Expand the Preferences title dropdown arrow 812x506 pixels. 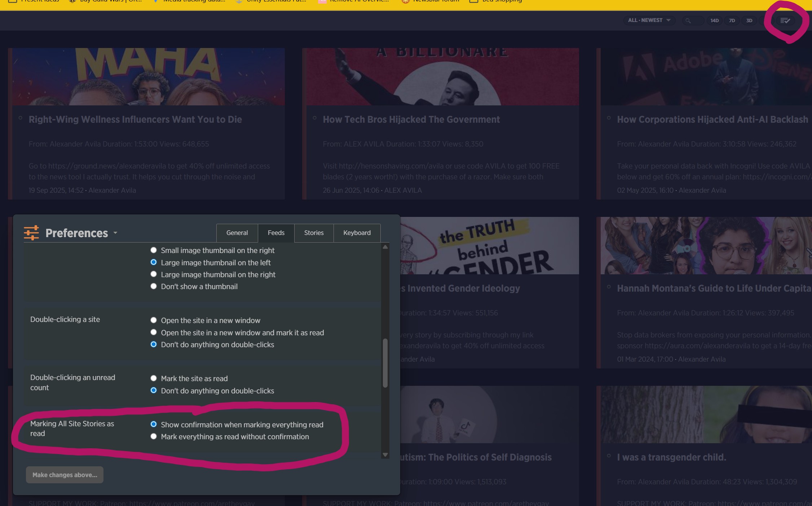[115, 233]
